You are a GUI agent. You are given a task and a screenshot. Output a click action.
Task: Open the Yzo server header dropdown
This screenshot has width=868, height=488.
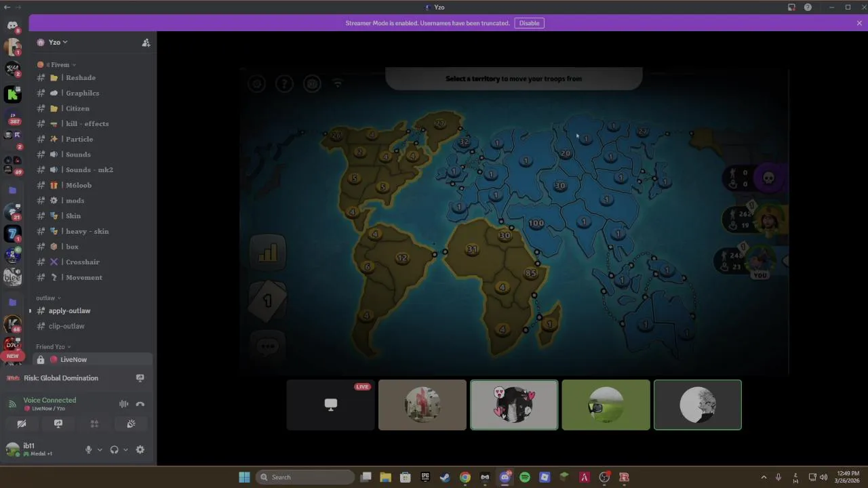(58, 42)
